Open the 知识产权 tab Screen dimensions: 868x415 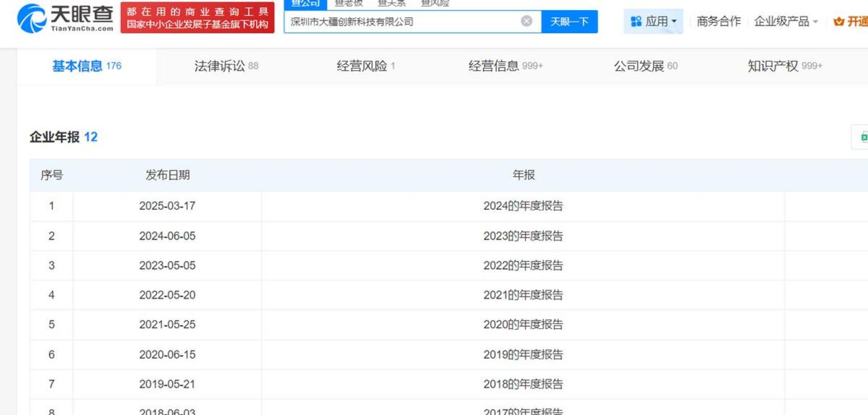(x=784, y=66)
